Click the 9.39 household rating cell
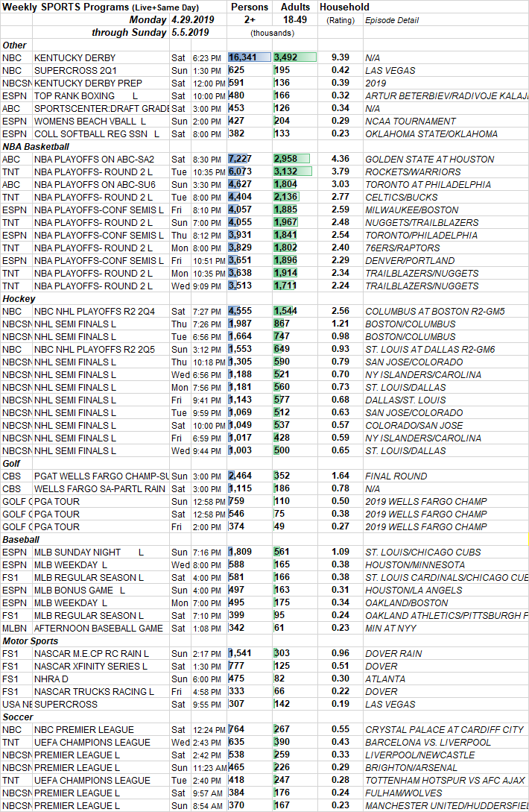The width and height of the screenshot is (529, 812). click(340, 57)
